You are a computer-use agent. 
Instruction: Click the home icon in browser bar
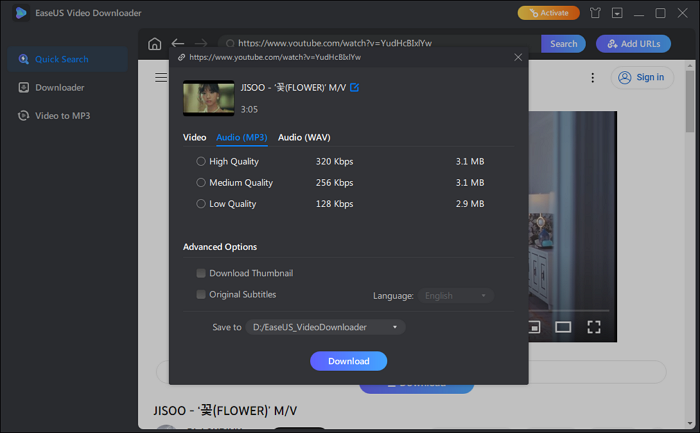pos(154,43)
